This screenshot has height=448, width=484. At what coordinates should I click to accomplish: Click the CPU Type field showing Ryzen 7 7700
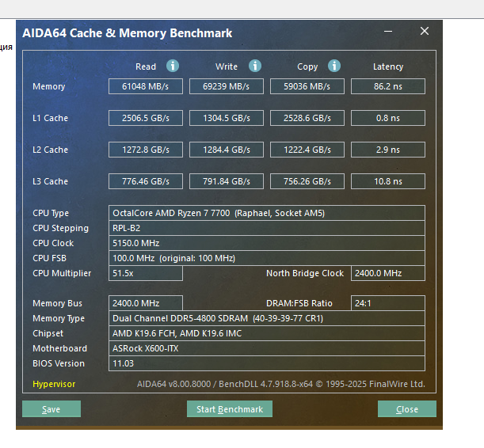coord(266,213)
